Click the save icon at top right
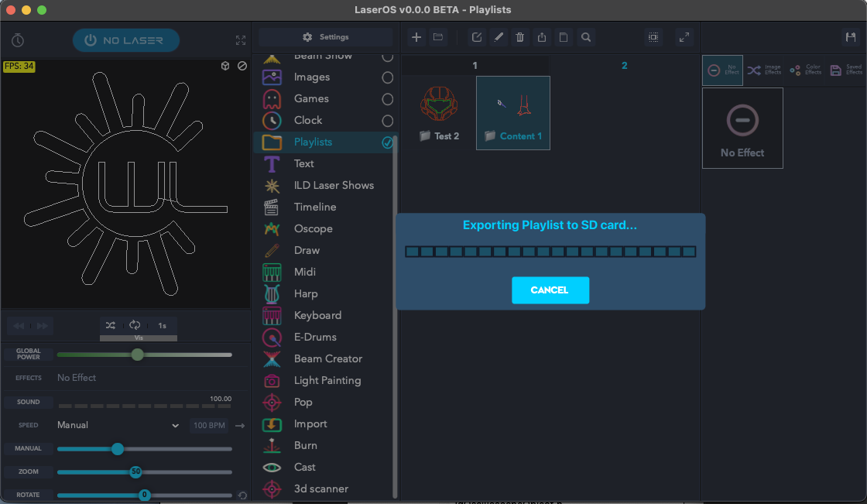The height and width of the screenshot is (504, 867). tap(851, 37)
